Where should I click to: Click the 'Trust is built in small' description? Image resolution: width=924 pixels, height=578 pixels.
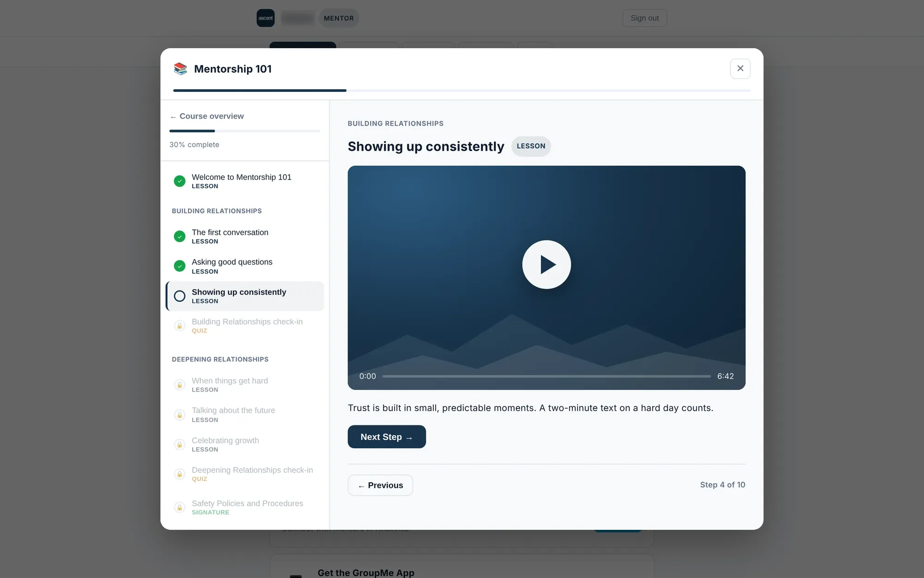[x=530, y=408]
